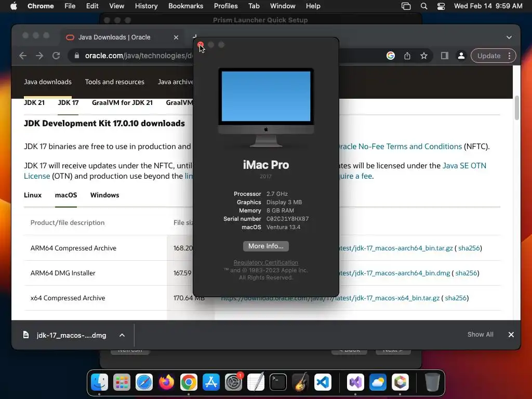
Task: Click the Stage Manager menu bar icon
Action: 406,6
